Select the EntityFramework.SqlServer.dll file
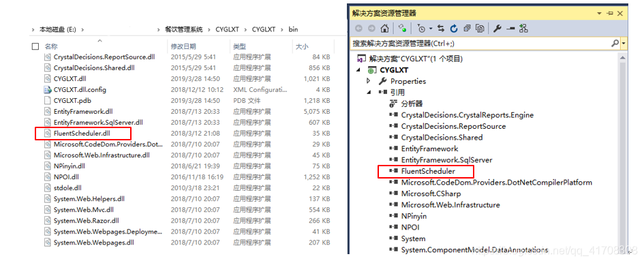This screenshot has height=263, width=644. click(x=98, y=122)
